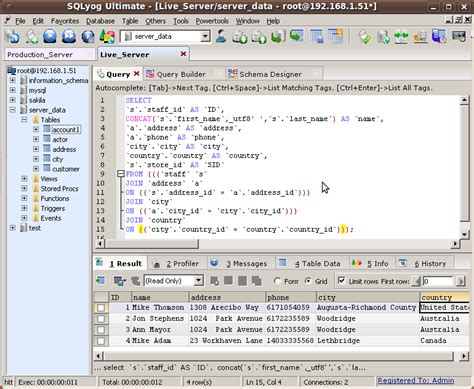Click the restore-from-dump green arrow table icon
This screenshot has width=474, height=389.
point(297,36)
